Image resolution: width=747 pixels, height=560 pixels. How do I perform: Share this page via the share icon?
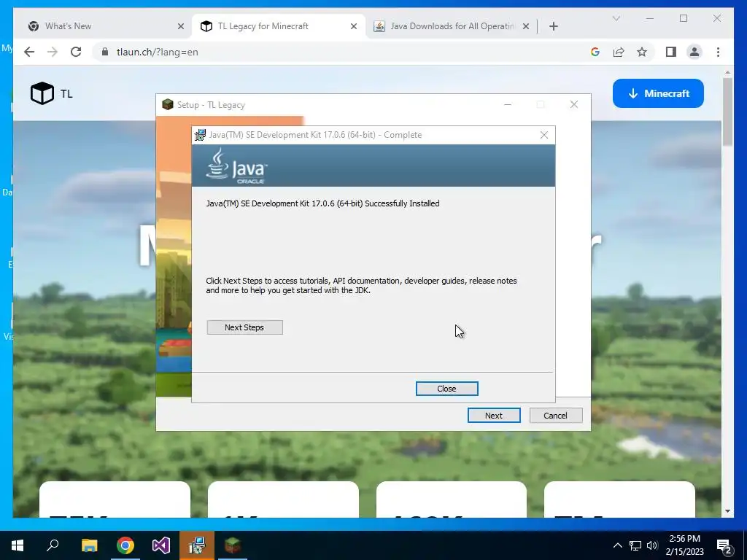pyautogui.click(x=619, y=52)
